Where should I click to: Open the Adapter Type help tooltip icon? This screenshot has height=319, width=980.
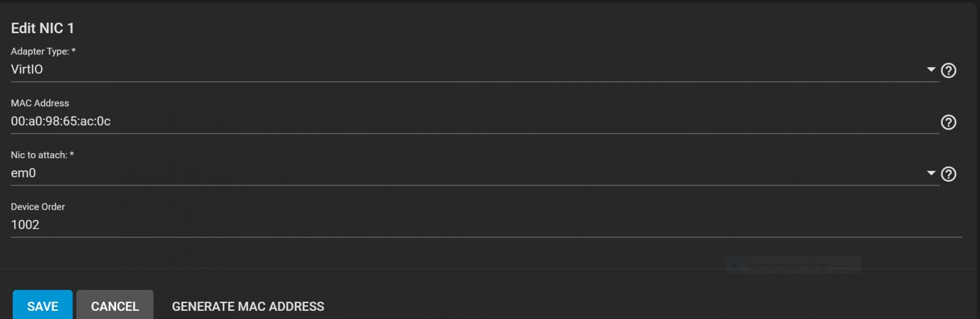coord(948,70)
